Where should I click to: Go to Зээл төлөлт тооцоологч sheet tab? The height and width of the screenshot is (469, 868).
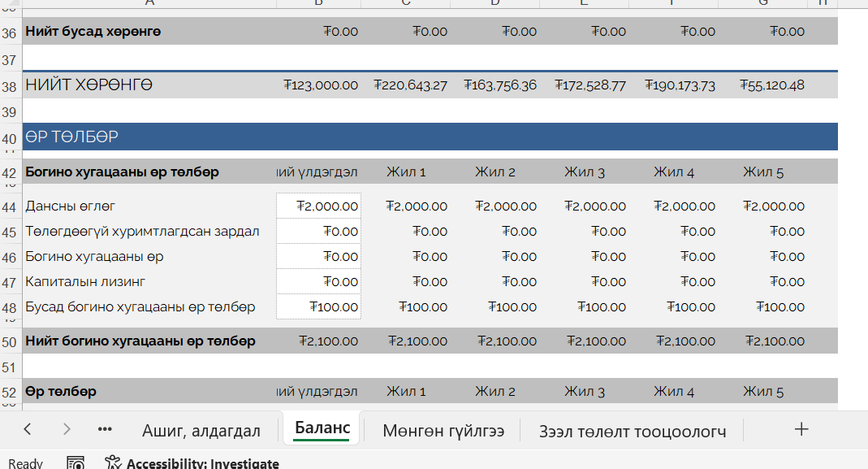pyautogui.click(x=632, y=430)
